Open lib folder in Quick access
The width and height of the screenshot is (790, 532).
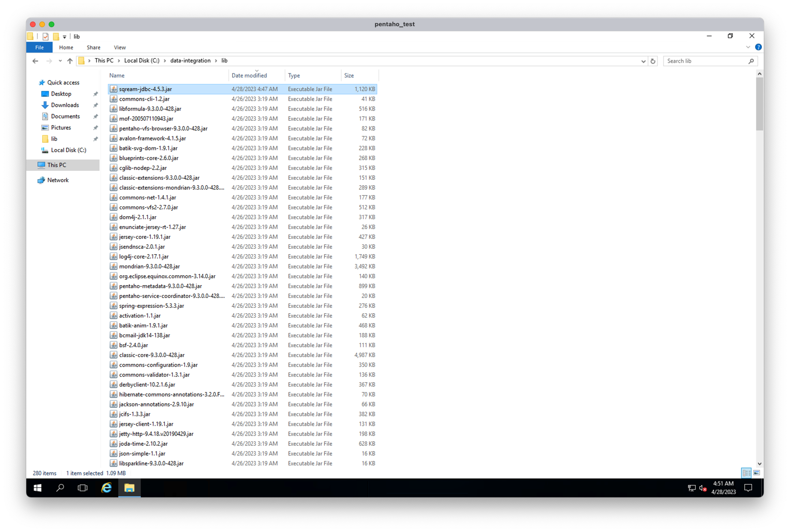pyautogui.click(x=54, y=139)
